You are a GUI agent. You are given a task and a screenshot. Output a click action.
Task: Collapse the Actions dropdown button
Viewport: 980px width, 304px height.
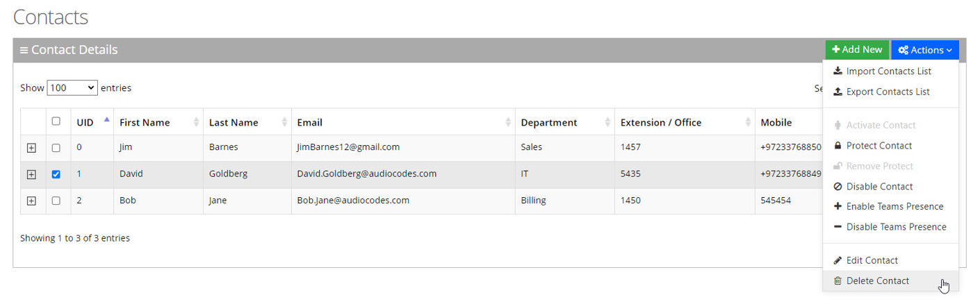click(x=924, y=50)
